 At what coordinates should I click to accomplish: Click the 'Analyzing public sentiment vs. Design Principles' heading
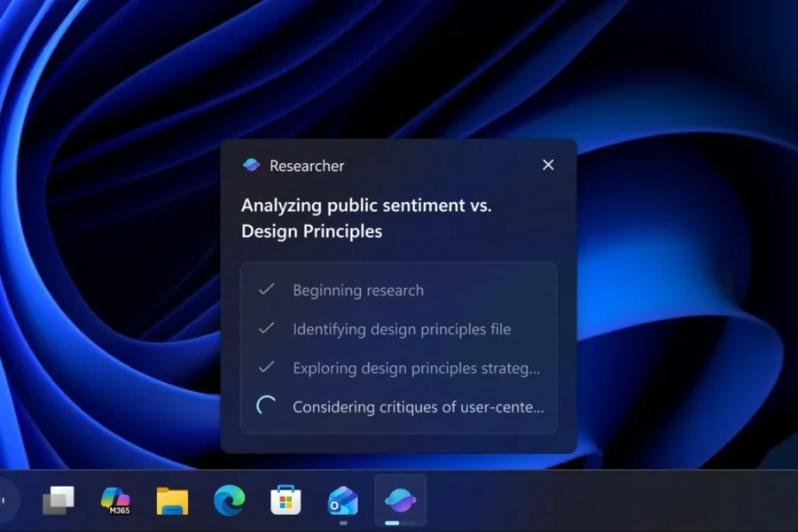point(366,218)
